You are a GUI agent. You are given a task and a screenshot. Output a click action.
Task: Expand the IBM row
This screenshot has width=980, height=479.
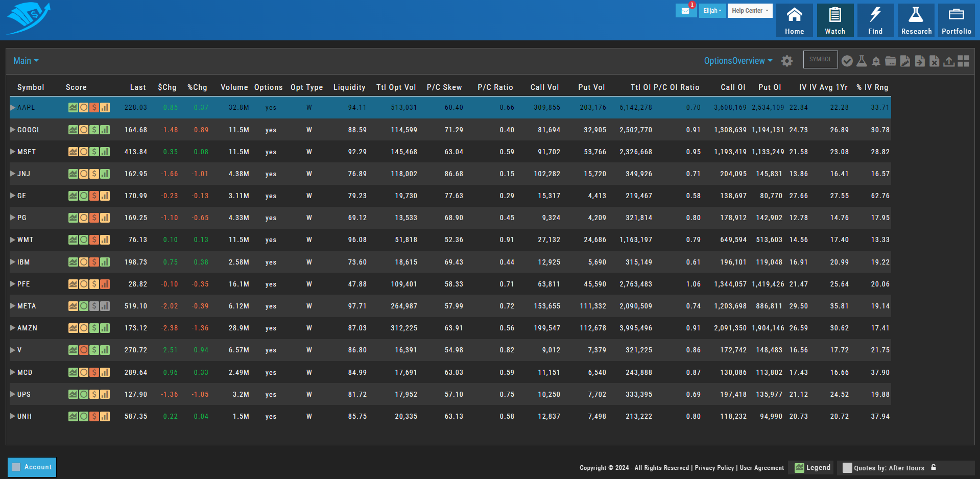point(13,262)
